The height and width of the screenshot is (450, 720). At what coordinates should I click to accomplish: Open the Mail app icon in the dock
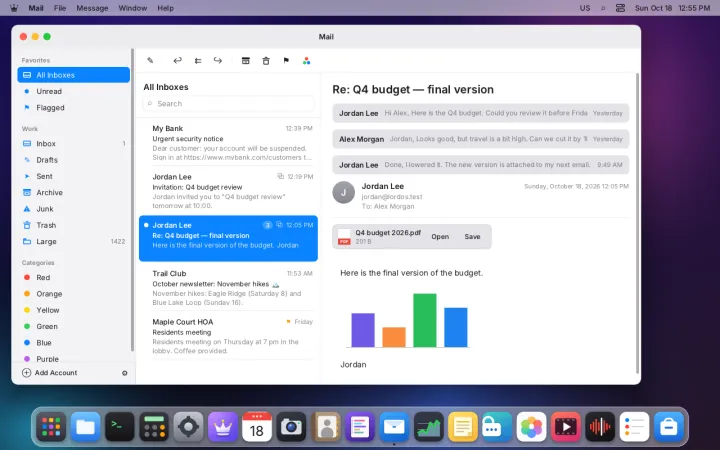pyautogui.click(x=394, y=427)
